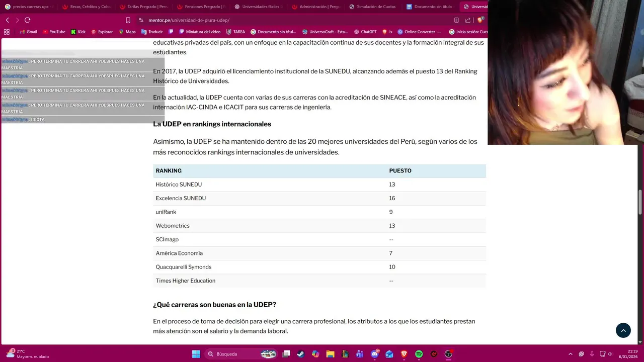Switch to Universidades fáciles tab
Screen dimensions: 644x362
coord(258,7)
